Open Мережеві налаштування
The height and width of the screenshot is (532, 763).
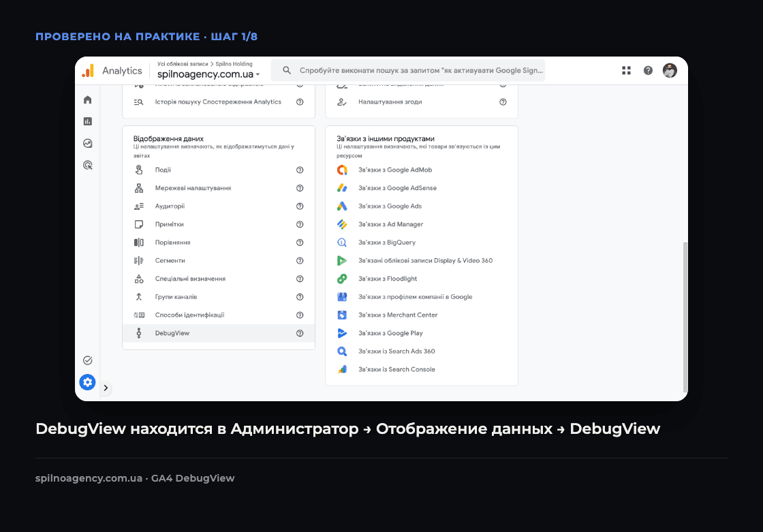tap(219, 188)
